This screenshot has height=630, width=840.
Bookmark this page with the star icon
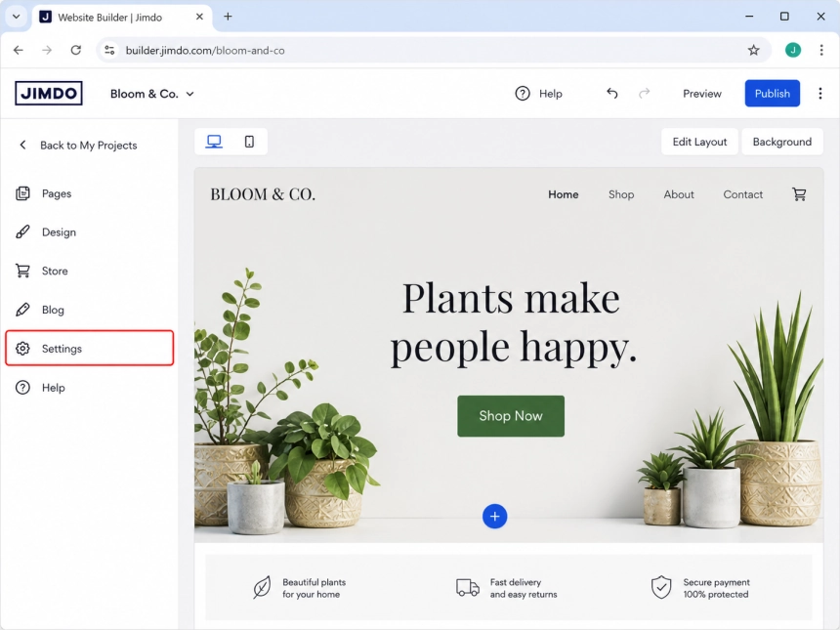click(753, 51)
